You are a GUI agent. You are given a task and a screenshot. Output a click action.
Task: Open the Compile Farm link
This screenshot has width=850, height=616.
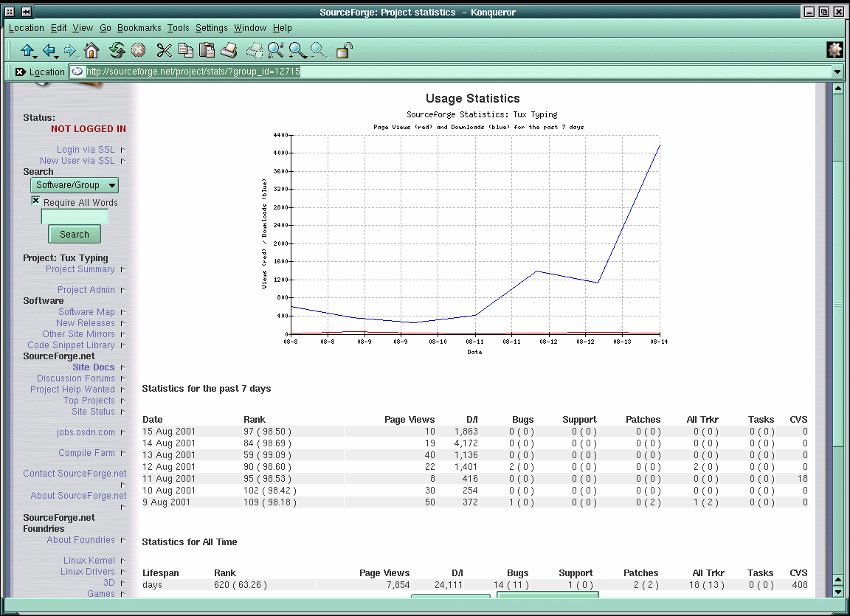[x=87, y=453]
